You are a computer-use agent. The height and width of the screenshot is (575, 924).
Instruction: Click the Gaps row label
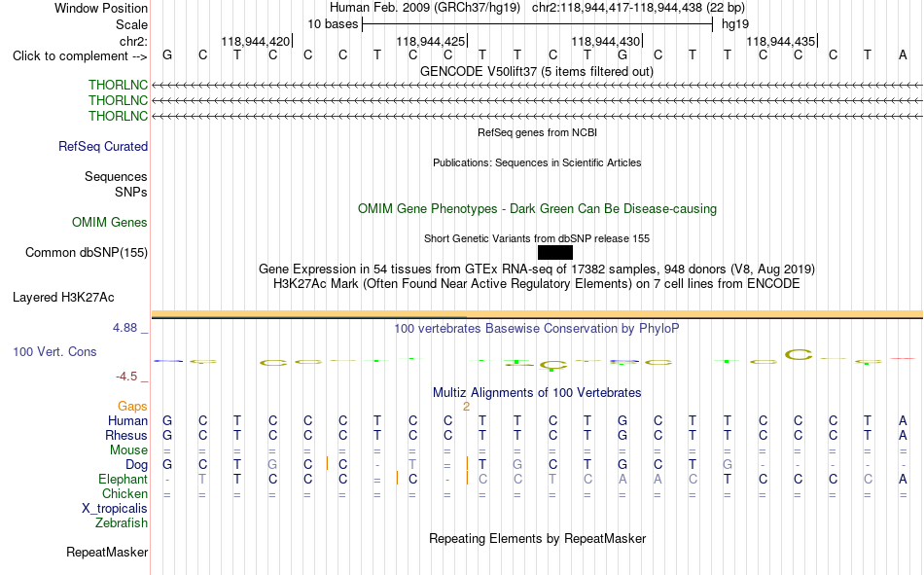[132, 407]
